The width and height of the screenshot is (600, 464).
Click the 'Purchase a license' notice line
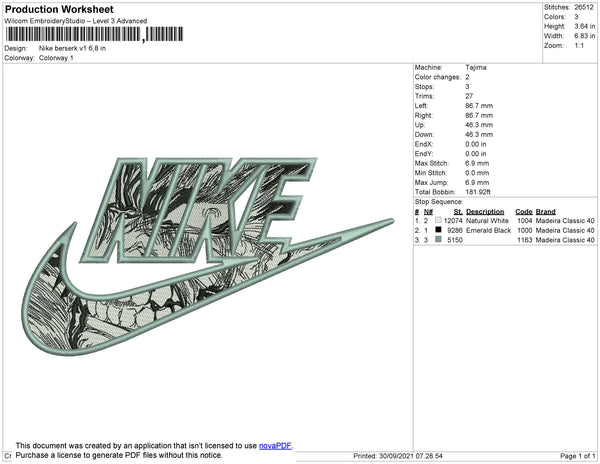[119, 455]
